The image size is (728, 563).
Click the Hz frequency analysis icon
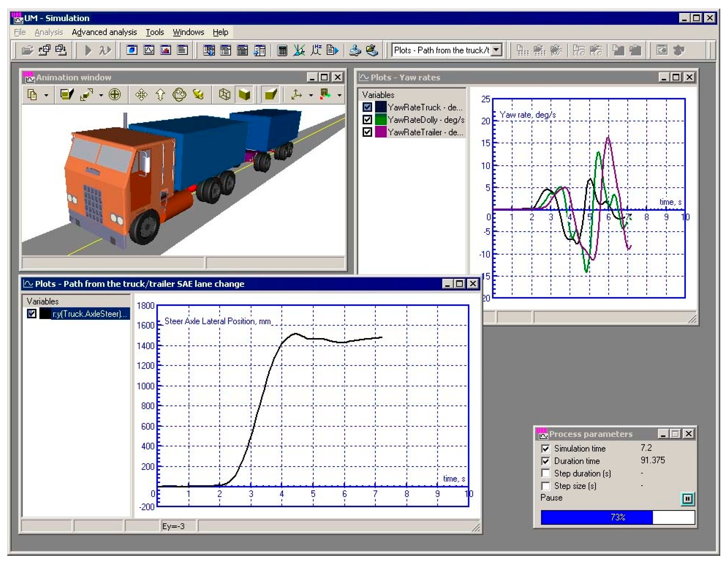(316, 50)
